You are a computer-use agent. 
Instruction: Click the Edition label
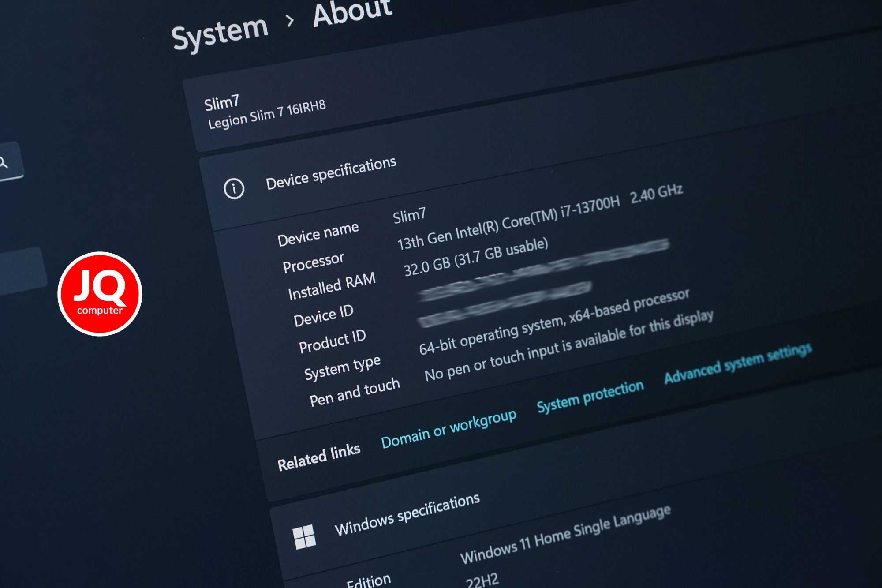click(x=369, y=581)
